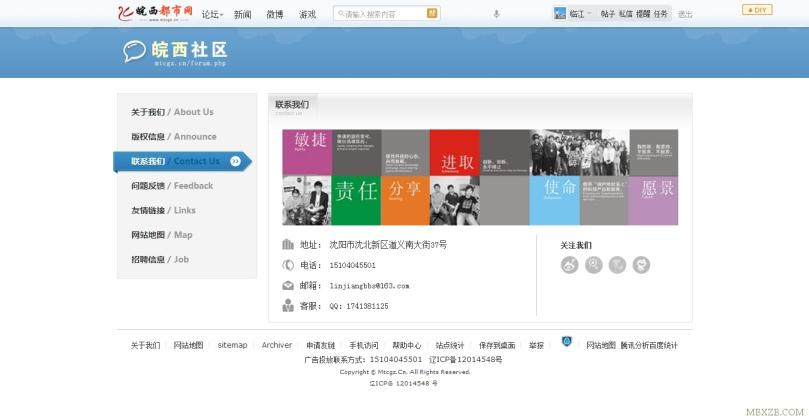The width and height of the screenshot is (809, 419).
Task: Click the 退出 logout link
Action: click(685, 14)
